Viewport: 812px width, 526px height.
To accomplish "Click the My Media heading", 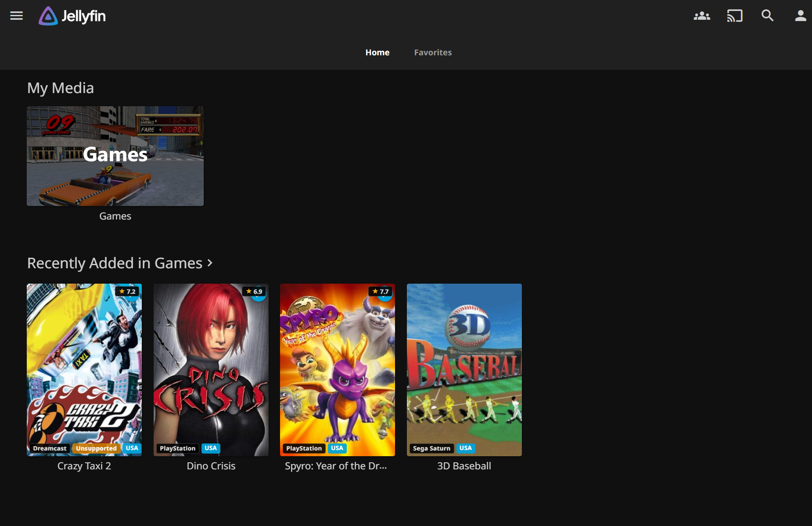I will (61, 88).
